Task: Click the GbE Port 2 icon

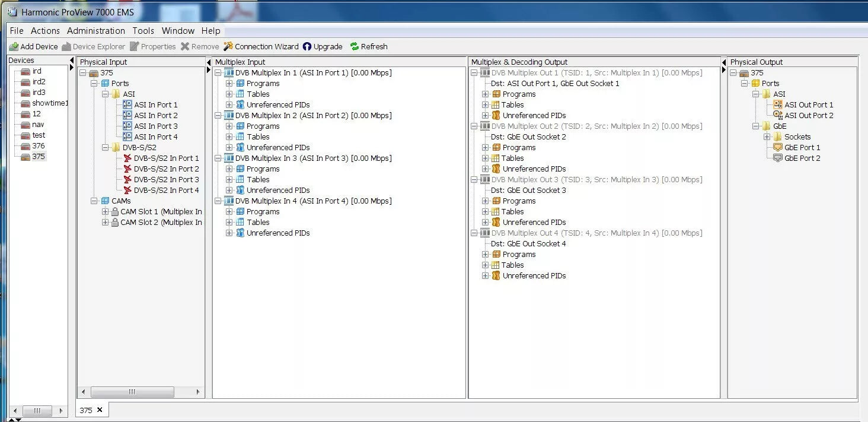Action: pos(778,158)
